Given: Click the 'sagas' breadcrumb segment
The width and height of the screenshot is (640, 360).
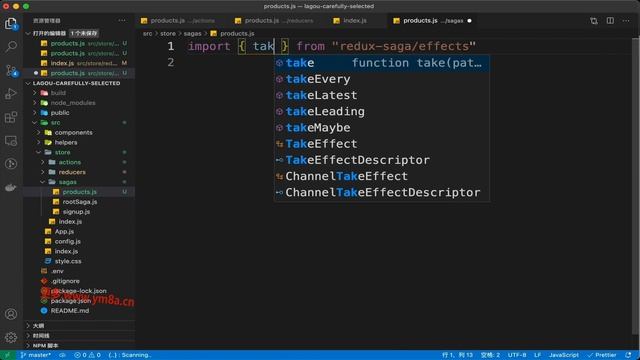Looking at the screenshot, I should tap(192, 33).
